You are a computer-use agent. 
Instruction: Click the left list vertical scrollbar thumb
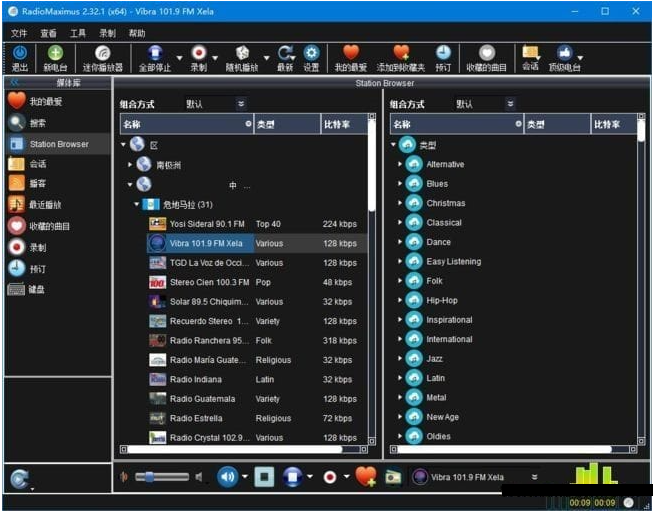(372, 165)
